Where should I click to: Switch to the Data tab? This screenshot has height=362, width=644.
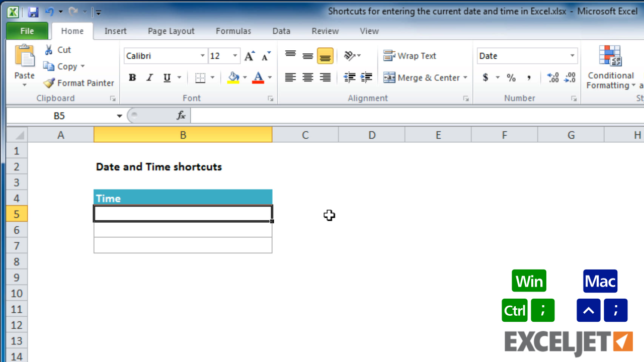[281, 31]
